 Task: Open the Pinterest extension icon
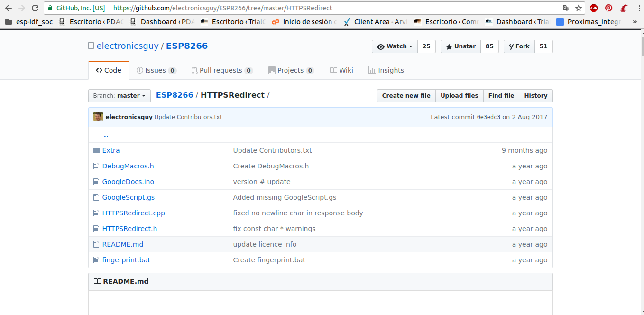(x=609, y=8)
